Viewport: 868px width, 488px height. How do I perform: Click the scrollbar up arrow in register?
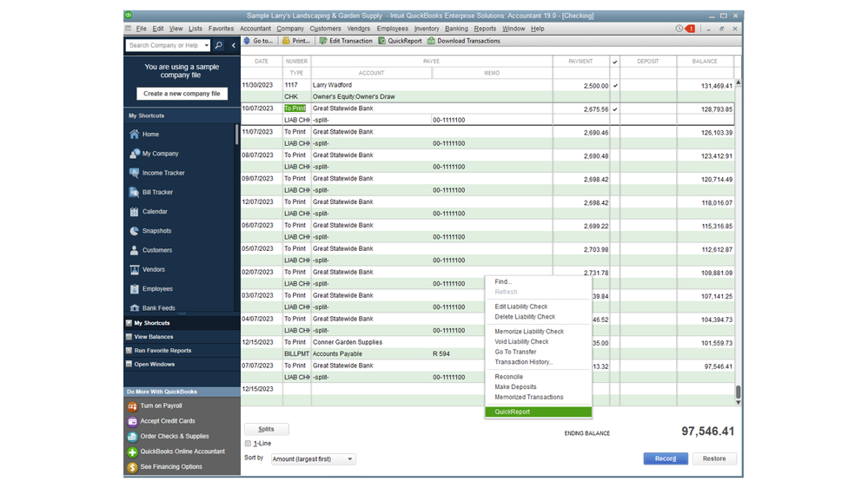click(738, 82)
